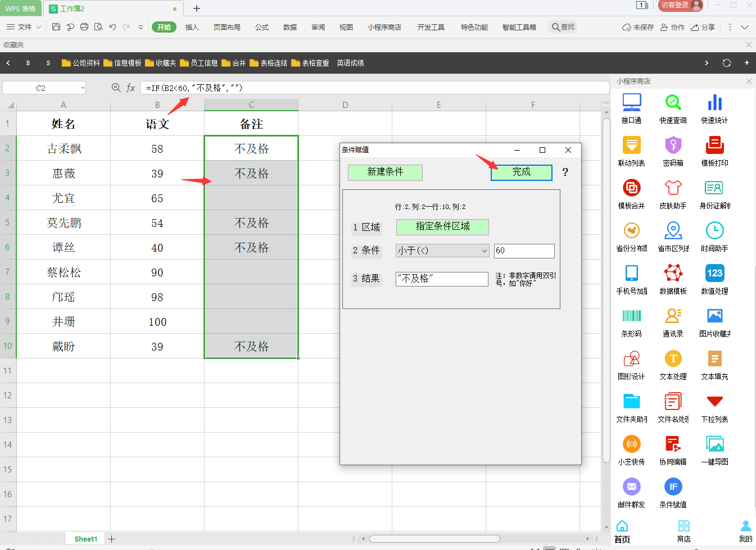Click the formula bar input

tap(375, 88)
